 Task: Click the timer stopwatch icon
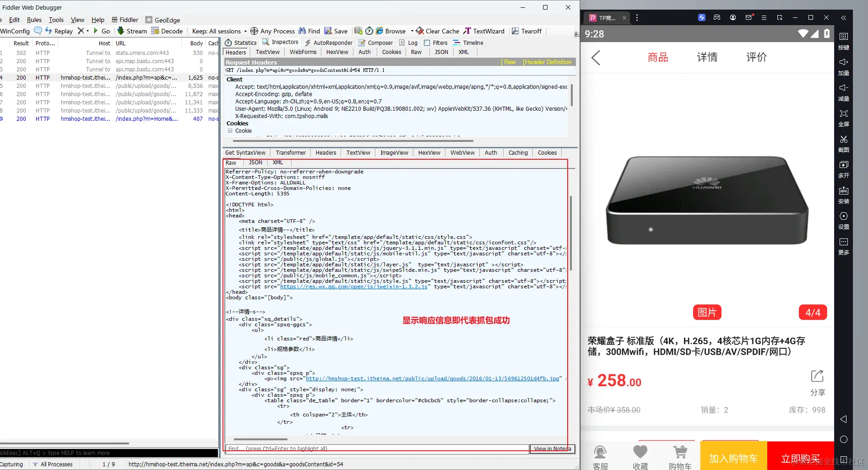click(369, 31)
